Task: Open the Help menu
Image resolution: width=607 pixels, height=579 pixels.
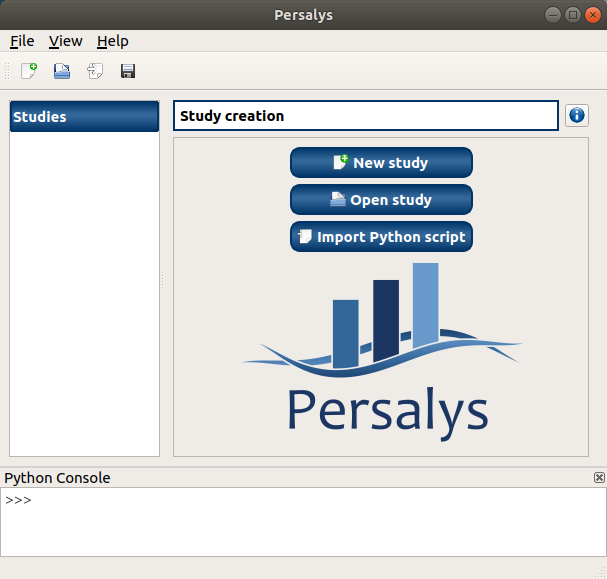Action: (113, 41)
